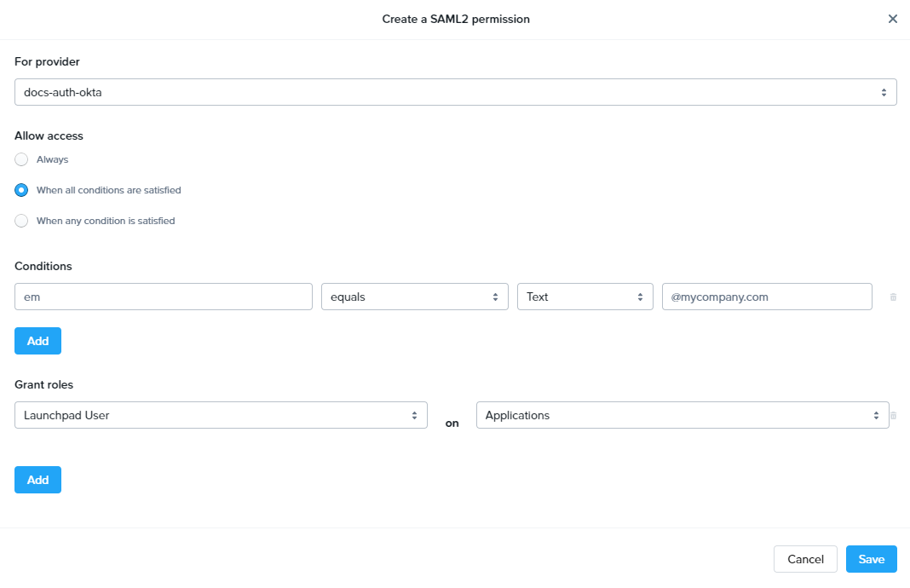Delete the condition row using its trash icon

click(893, 297)
